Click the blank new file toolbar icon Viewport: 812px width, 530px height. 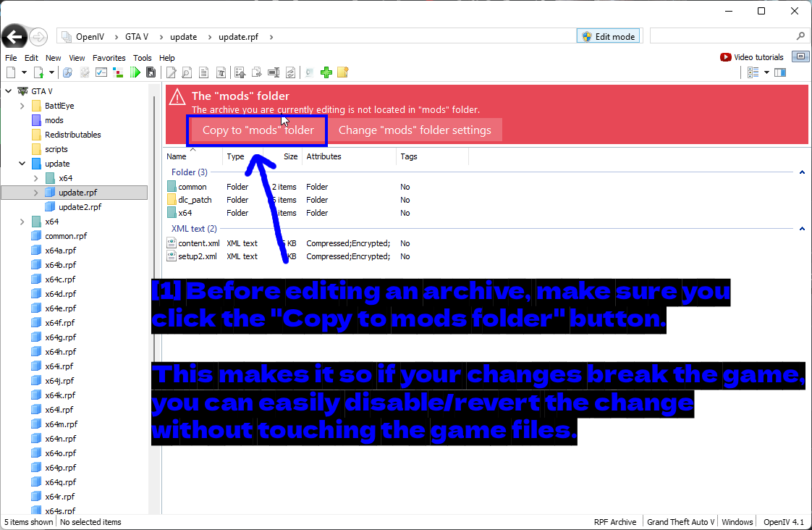click(11, 72)
